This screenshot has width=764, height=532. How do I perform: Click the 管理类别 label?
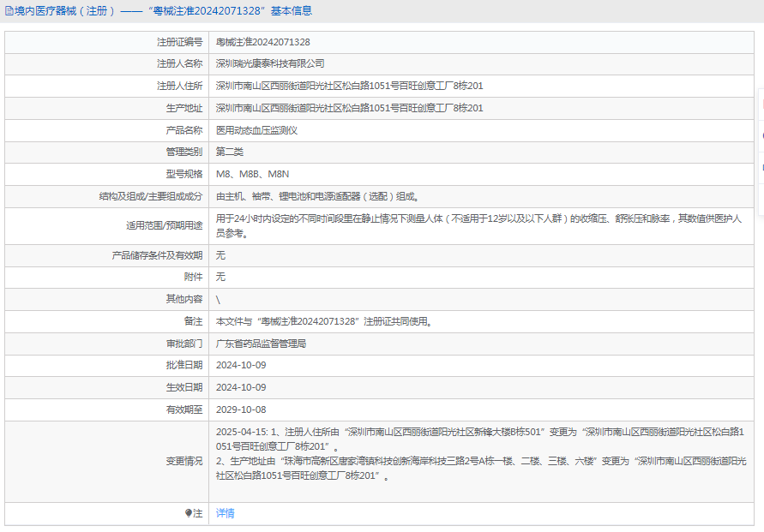[x=184, y=152]
